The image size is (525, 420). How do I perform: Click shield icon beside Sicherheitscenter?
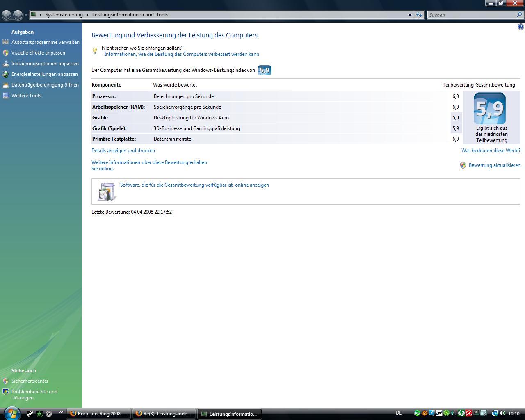pyautogui.click(x=5, y=381)
